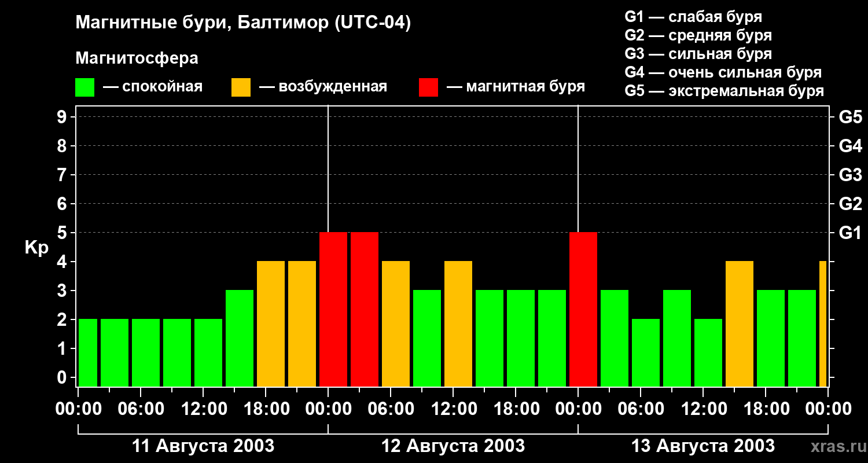This screenshot has width=868, height=463.
Task: Click the 'G3 — сильная буря' legend line
Action: [698, 54]
